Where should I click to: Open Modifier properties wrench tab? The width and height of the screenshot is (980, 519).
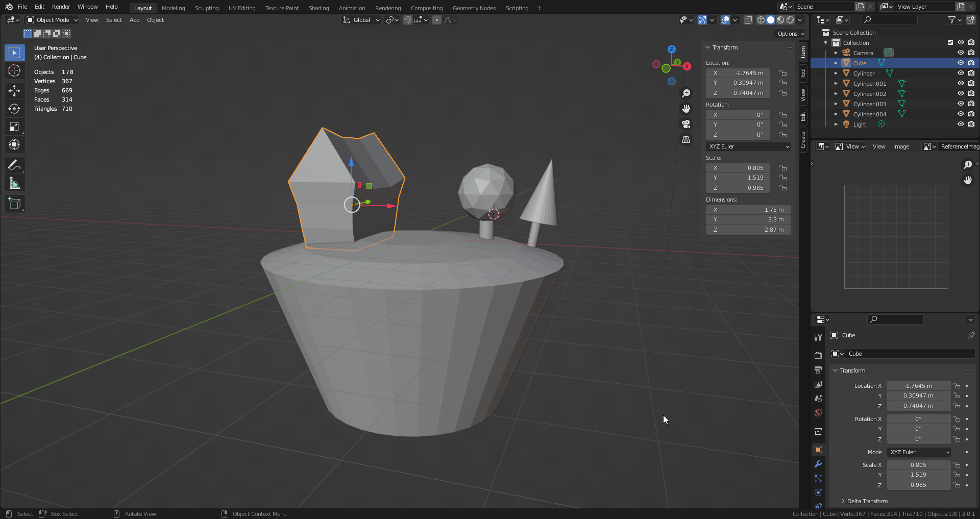pos(818,464)
